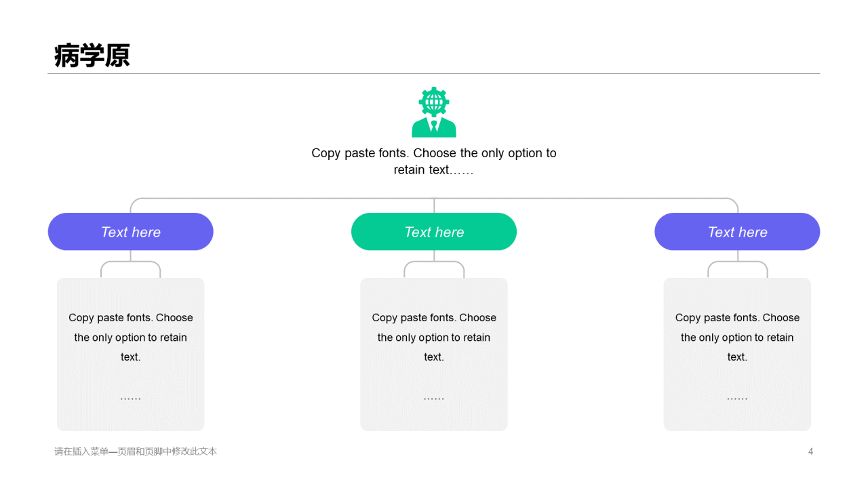The width and height of the screenshot is (868, 488).
Task: Select the middle gray box paragraph text
Action: (434, 337)
